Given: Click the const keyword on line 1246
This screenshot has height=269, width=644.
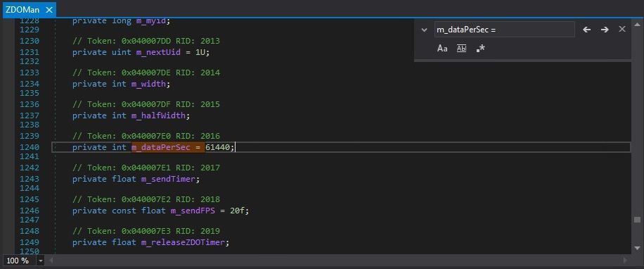Looking at the screenshot, I should tap(124, 211).
